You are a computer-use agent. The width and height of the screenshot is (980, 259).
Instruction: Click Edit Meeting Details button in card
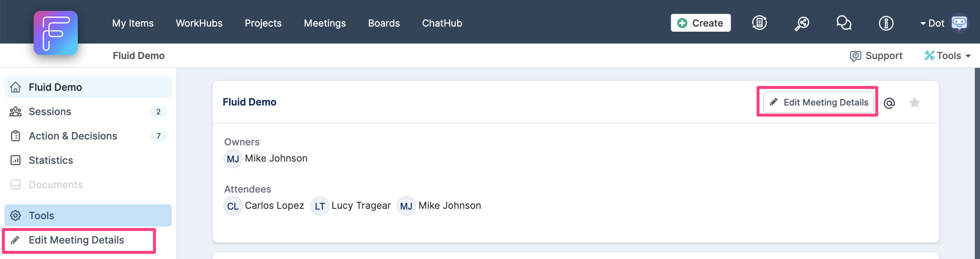pos(818,102)
